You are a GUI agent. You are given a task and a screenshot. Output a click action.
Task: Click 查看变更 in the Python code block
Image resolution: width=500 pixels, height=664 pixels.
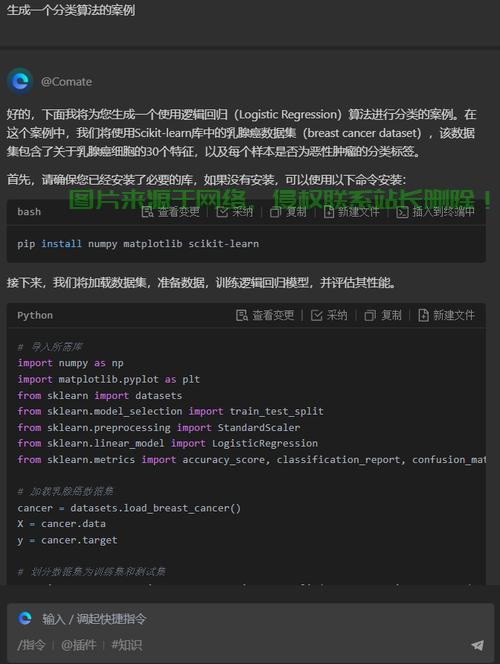pos(265,315)
